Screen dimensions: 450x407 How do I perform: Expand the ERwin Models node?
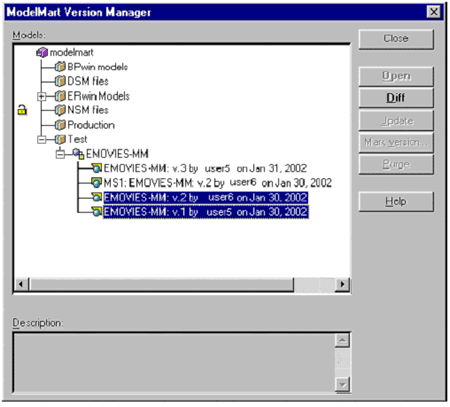pos(42,96)
